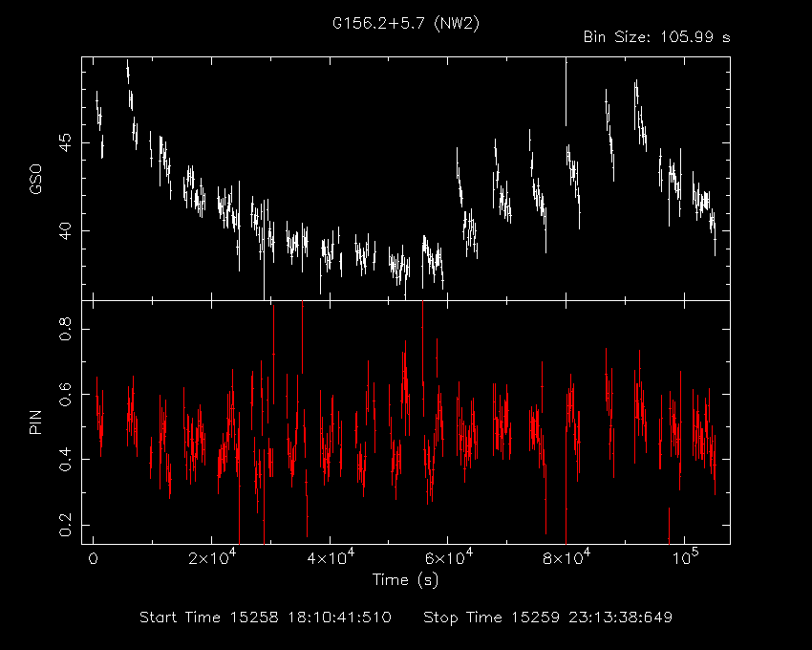Viewport: 812px width, 650px height.
Task: Click the 40 tick label on GSO axis
Action: [x=65, y=230]
